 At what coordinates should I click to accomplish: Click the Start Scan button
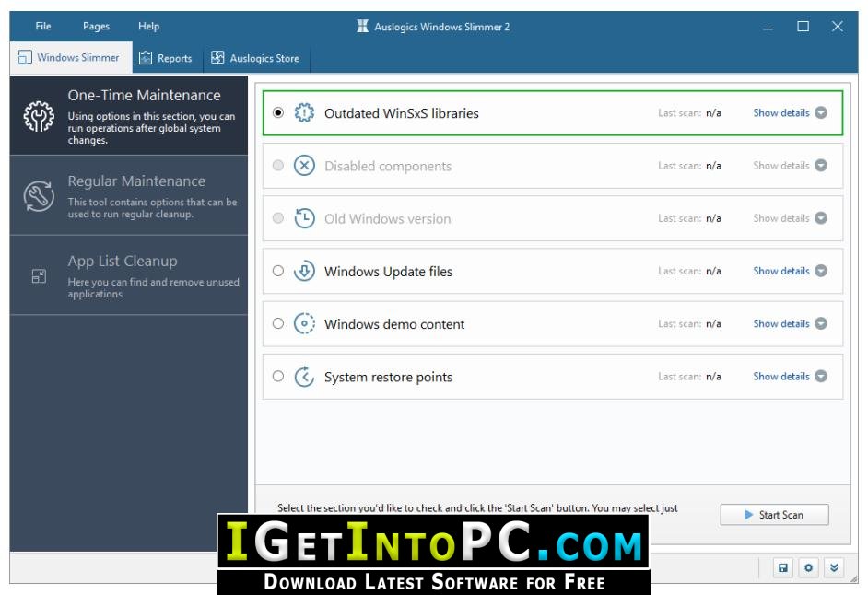tap(774, 515)
